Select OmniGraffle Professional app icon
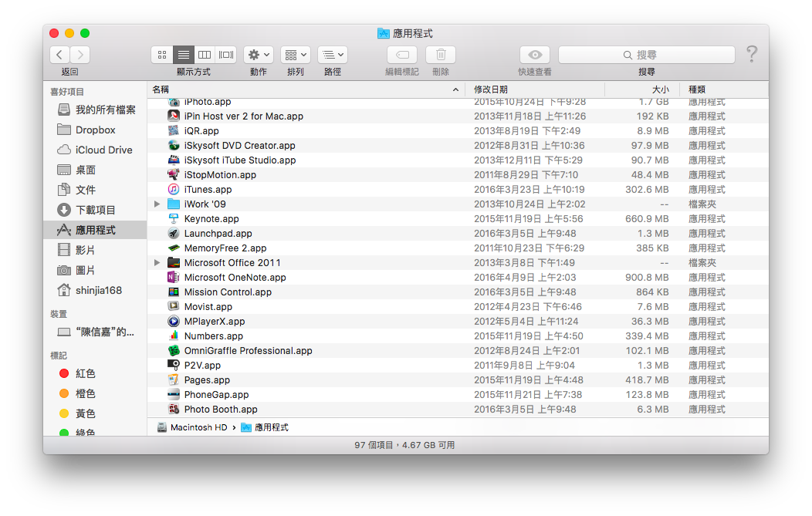Viewport: 812px width, 516px height. (174, 350)
